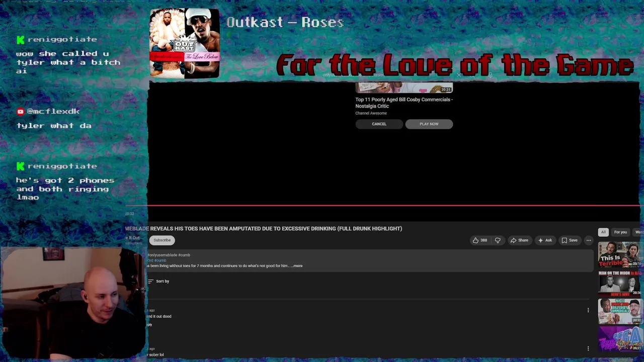Clear the search box with X icon
Viewport: 644px width, 362px height.
pos(459,75)
